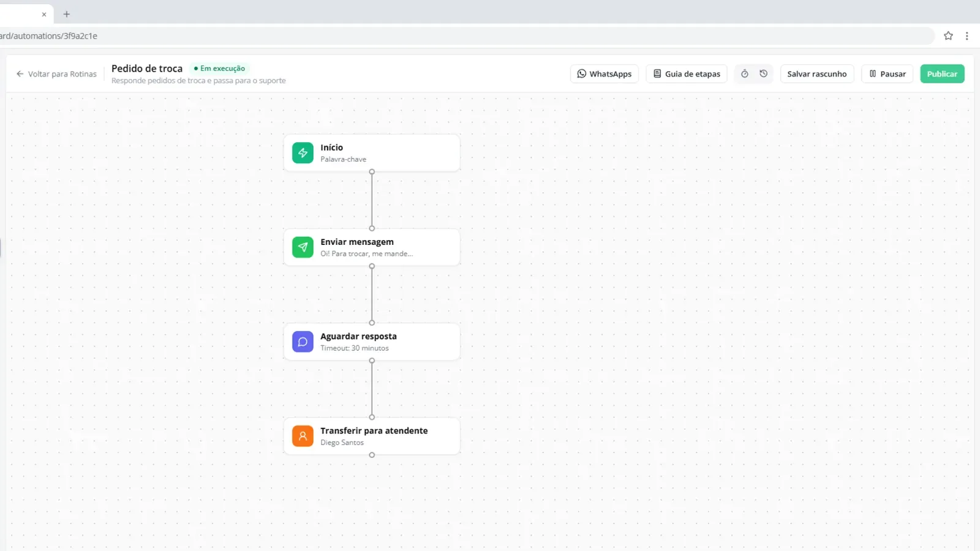Open the version history clock icon
Screen dimensions: 980x551
pos(763,73)
